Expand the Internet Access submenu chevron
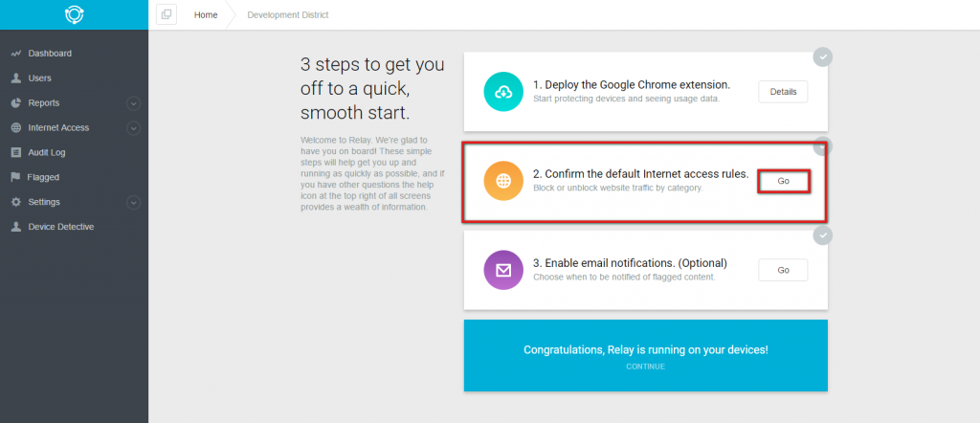The width and height of the screenshot is (980, 423). coord(133,128)
